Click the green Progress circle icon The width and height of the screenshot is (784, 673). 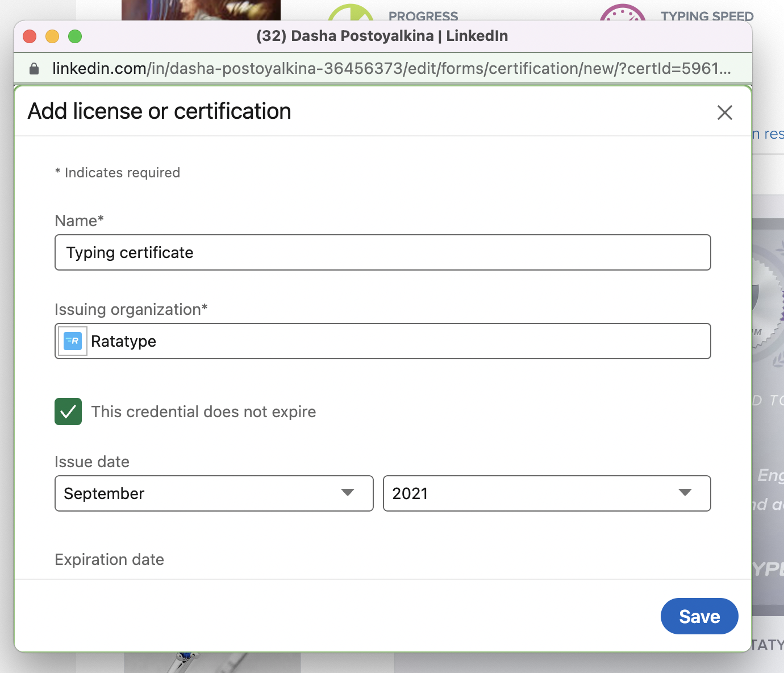[351, 13]
